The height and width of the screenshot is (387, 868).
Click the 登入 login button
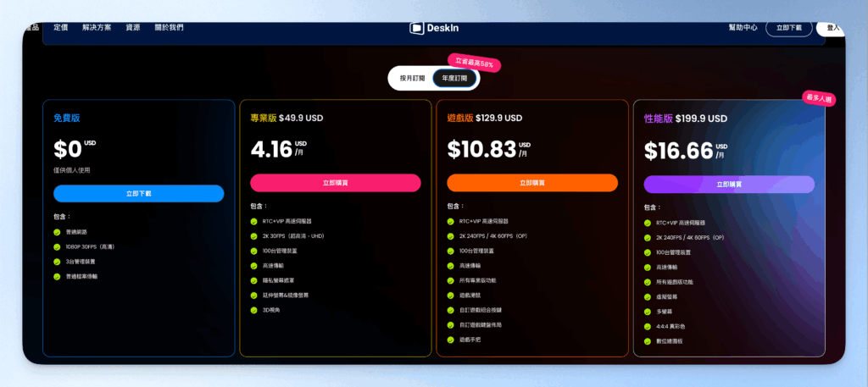point(831,28)
